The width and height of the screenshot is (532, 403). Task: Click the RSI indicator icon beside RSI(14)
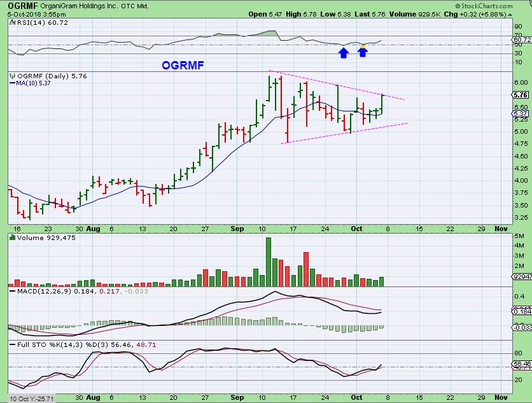click(x=12, y=23)
